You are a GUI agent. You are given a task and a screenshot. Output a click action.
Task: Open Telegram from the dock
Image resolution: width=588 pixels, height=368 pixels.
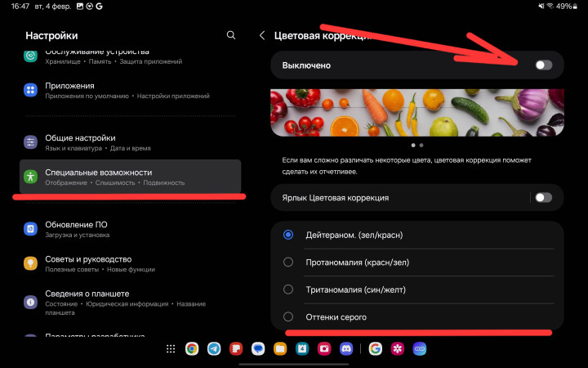click(214, 348)
